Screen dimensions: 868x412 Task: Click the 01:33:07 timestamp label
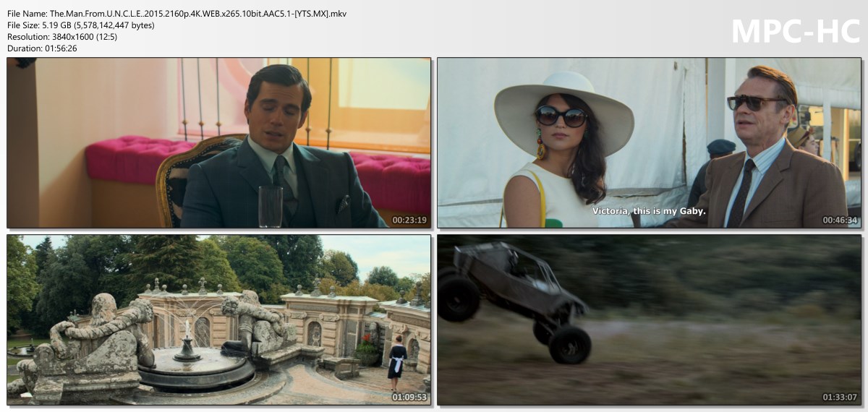(840, 397)
